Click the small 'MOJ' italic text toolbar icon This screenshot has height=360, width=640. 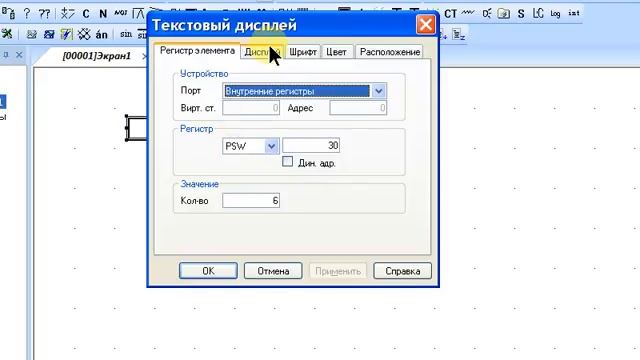(120, 13)
